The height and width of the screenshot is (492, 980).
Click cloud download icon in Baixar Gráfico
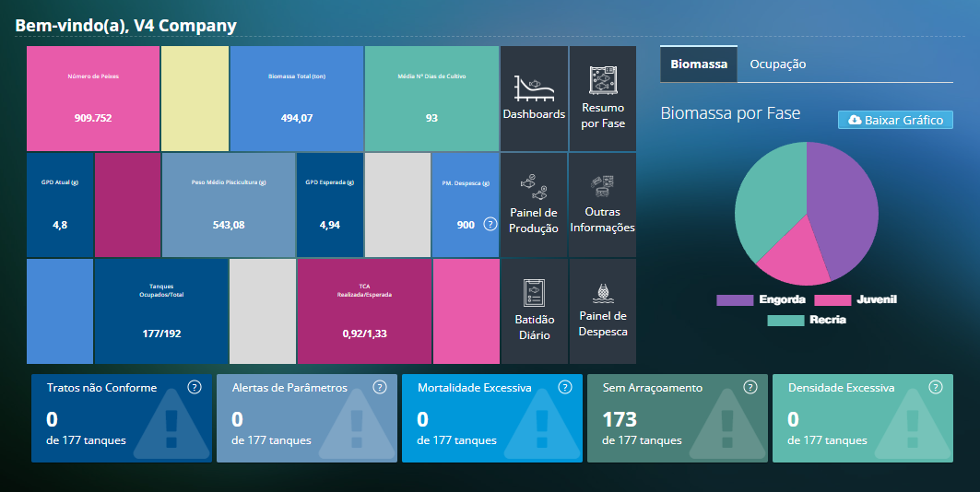coord(854,120)
